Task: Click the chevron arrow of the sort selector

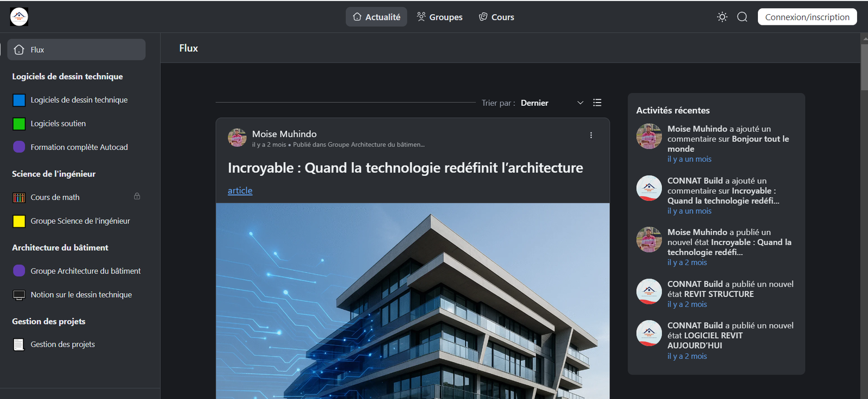Action: pyautogui.click(x=580, y=103)
